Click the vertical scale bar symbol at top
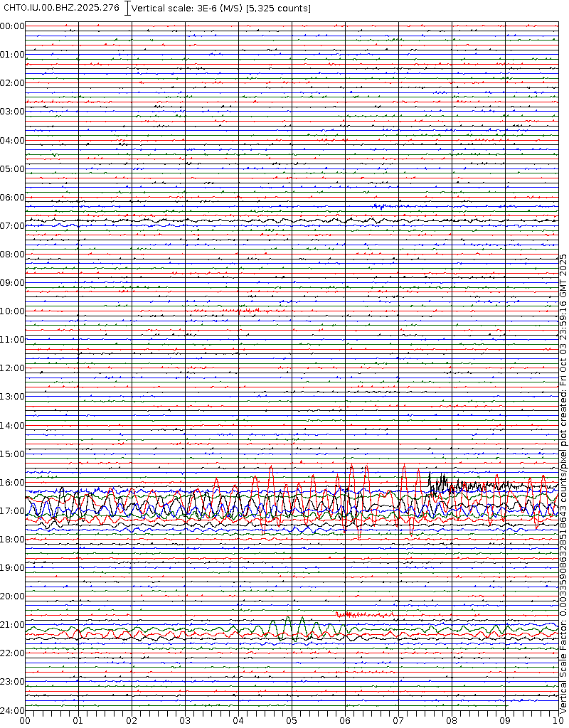569x728 pixels. click(127, 9)
